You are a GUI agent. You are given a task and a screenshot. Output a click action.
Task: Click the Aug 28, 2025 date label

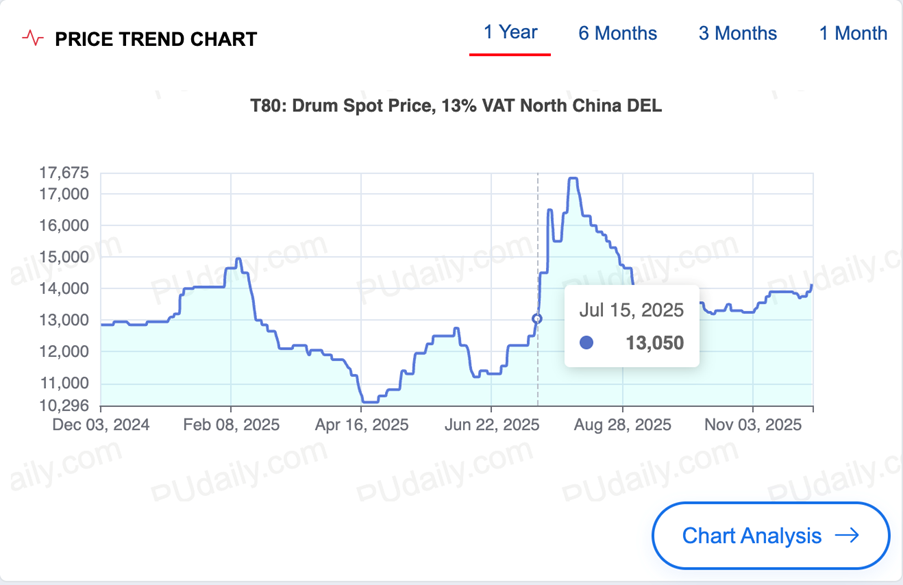pyautogui.click(x=622, y=424)
